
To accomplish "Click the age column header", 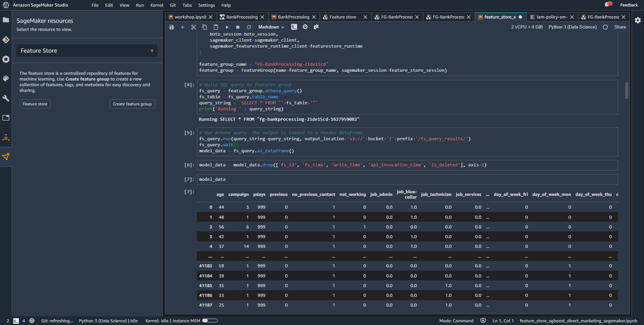I will (220, 195).
